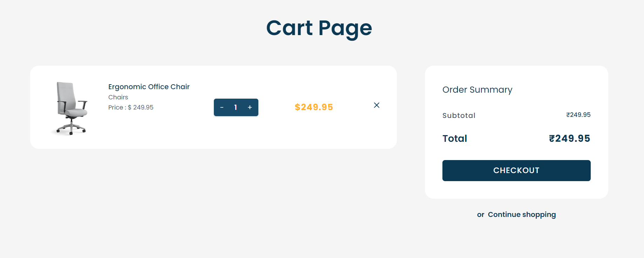Decrease the chair quantity with minus button
The height and width of the screenshot is (258, 644).
tap(222, 107)
